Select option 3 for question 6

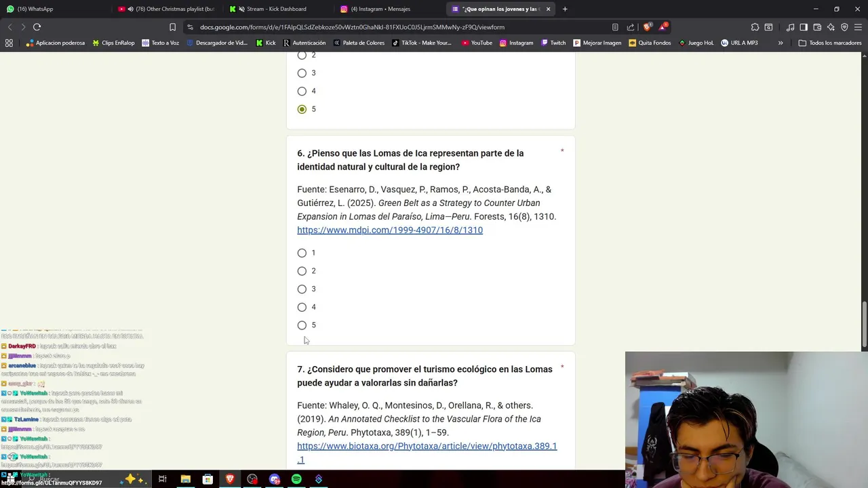click(x=302, y=289)
